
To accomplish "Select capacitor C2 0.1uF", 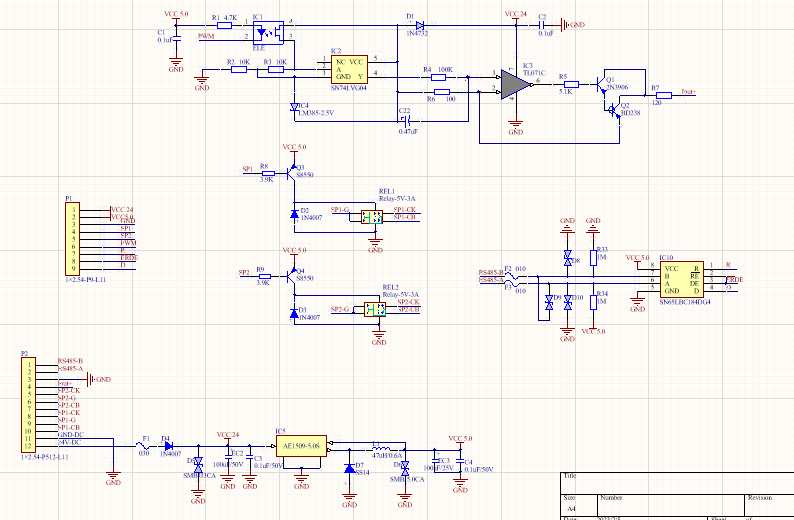I will [542, 25].
